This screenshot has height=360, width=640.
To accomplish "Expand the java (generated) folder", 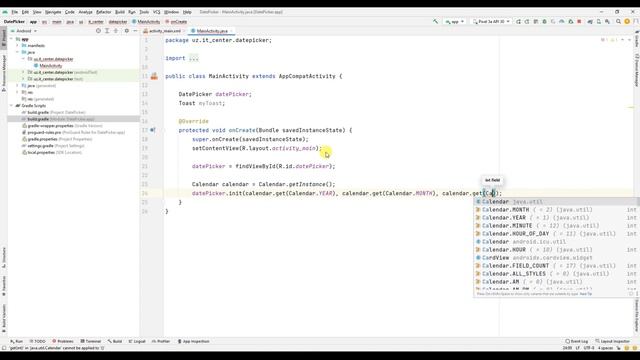I will click(18, 86).
